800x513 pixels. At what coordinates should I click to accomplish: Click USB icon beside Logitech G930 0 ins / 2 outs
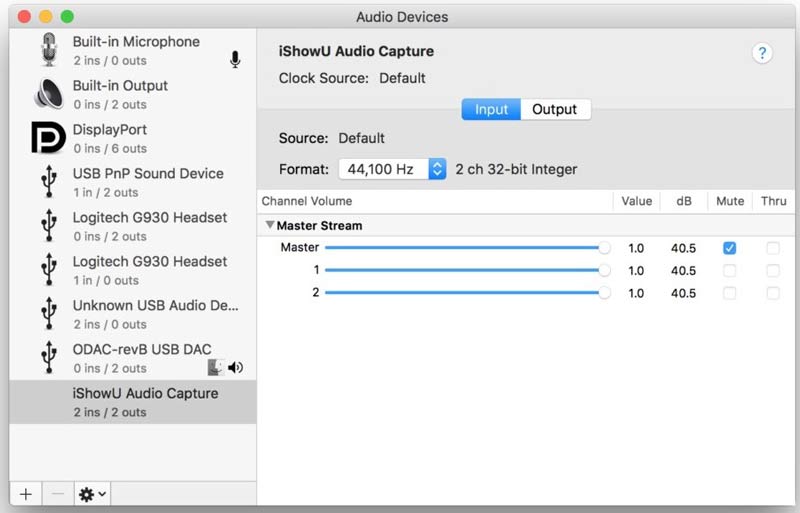click(49, 226)
